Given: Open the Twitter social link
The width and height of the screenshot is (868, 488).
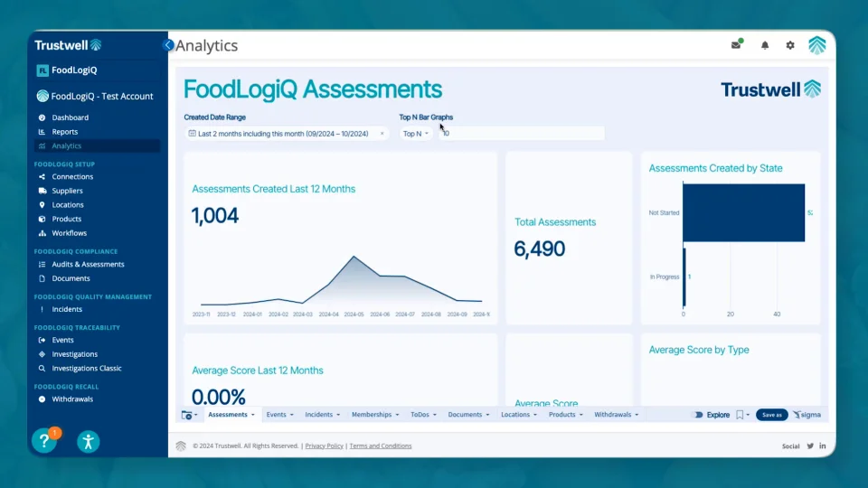Looking at the screenshot, I should tap(810, 446).
